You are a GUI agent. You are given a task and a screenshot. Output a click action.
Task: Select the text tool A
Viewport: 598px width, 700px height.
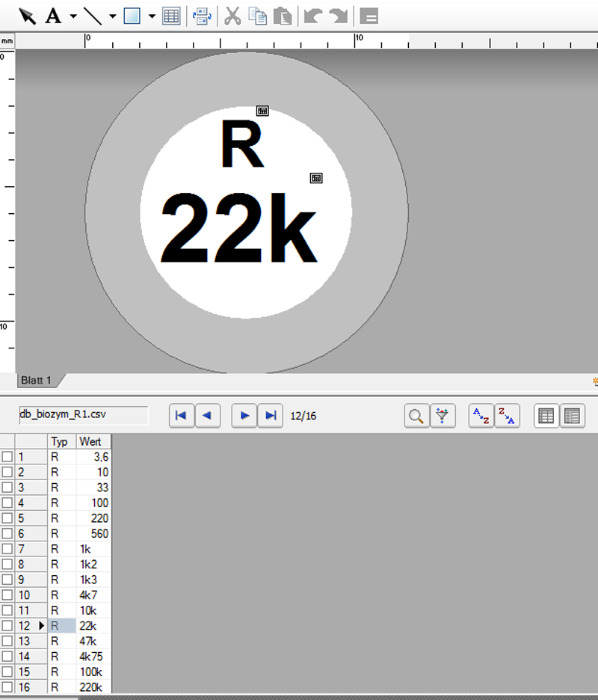point(53,16)
